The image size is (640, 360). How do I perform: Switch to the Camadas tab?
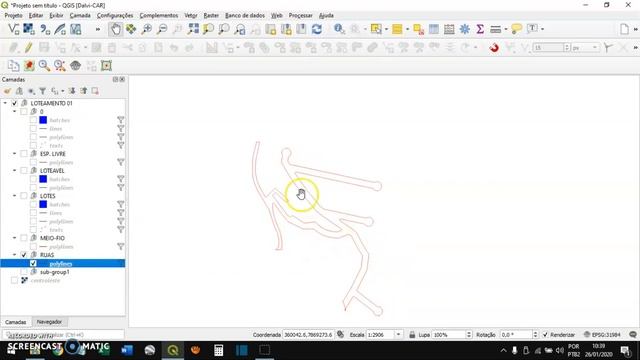pos(16,322)
